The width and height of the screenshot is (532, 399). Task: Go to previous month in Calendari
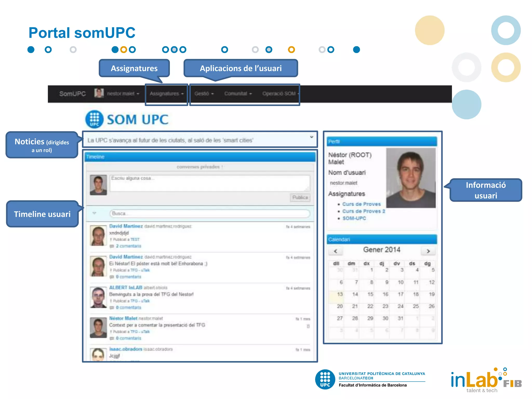[x=335, y=251]
